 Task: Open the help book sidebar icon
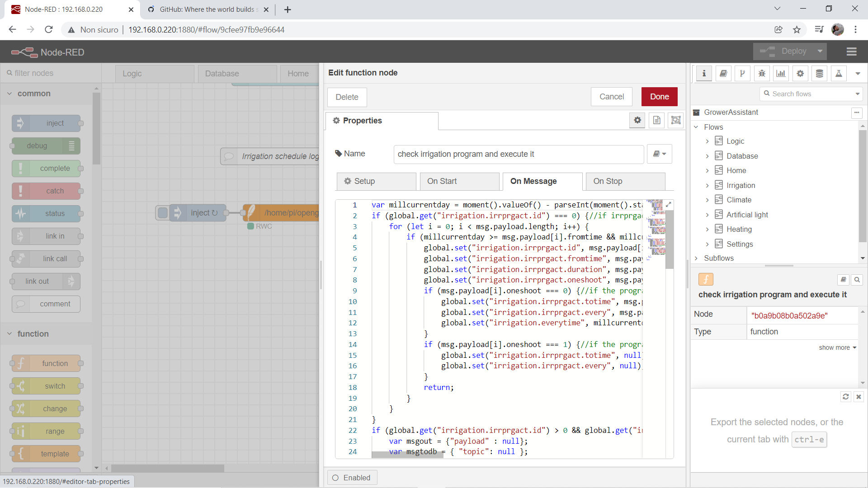(x=723, y=73)
